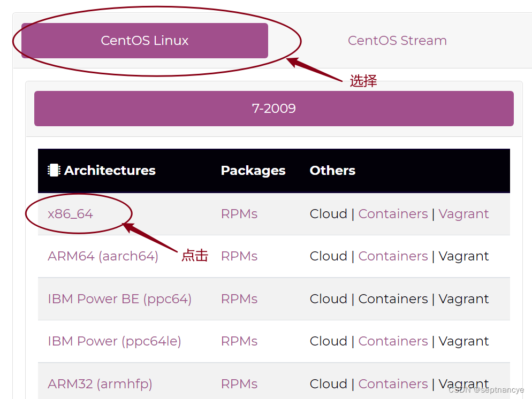Open the IBM Power BE (ppc64) link
Screen dimensions: 532x399
click(119, 298)
